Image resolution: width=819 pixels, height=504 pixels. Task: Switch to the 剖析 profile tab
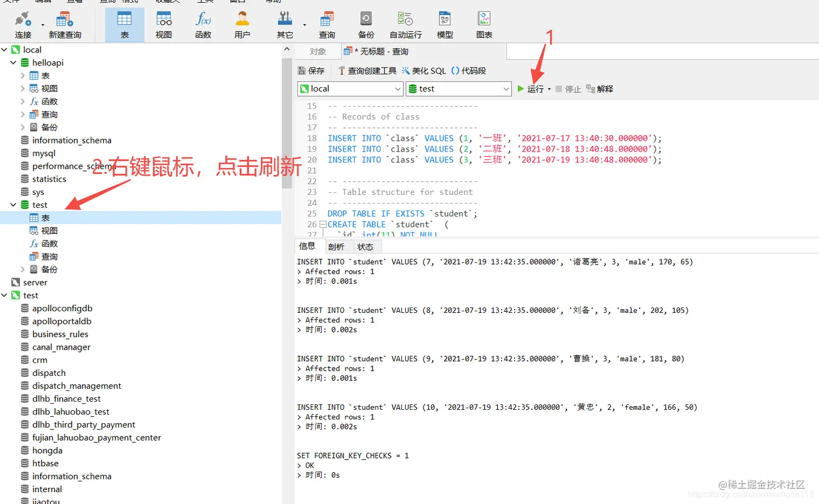point(336,247)
